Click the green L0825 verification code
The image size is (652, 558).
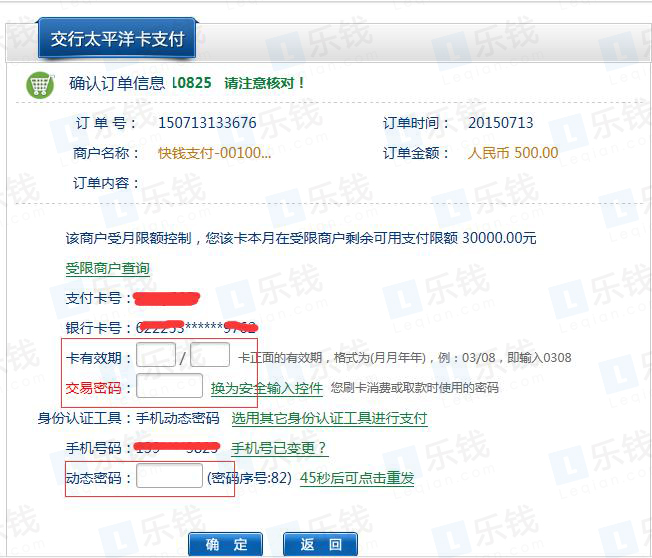[x=191, y=83]
